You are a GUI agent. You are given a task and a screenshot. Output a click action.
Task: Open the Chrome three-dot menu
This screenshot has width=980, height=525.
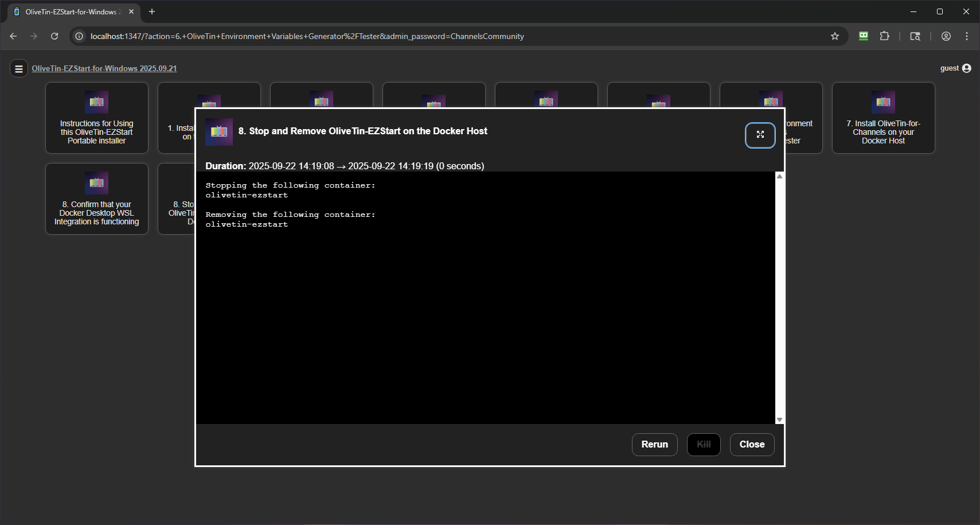click(x=966, y=36)
